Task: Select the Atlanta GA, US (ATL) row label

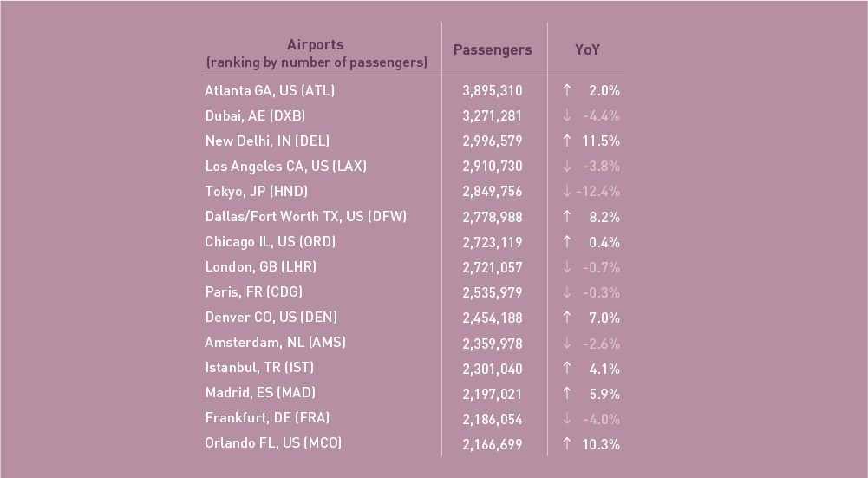Action: (270, 90)
